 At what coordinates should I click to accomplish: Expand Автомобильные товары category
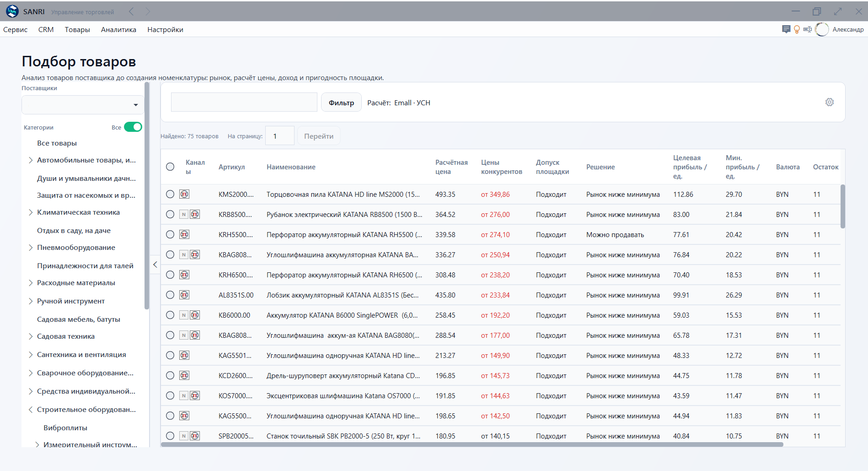(x=31, y=160)
